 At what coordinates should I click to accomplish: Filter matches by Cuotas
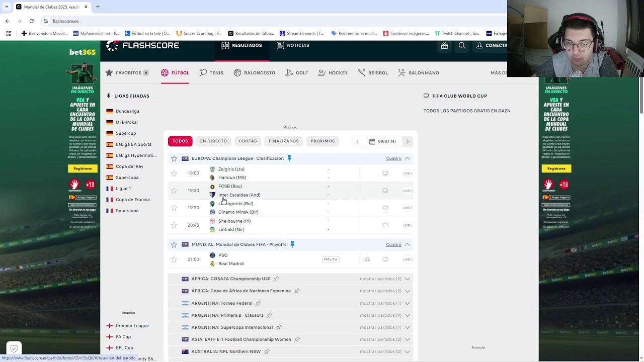pos(248,141)
